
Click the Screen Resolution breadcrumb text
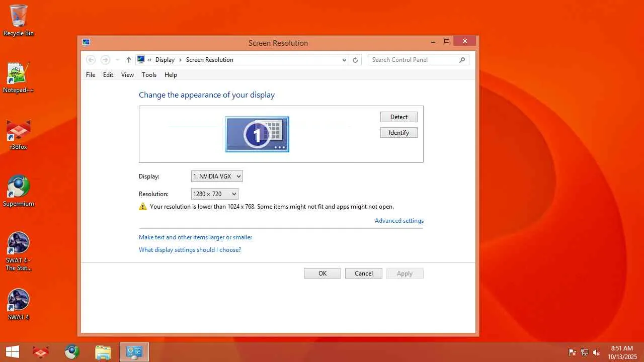[210, 60]
